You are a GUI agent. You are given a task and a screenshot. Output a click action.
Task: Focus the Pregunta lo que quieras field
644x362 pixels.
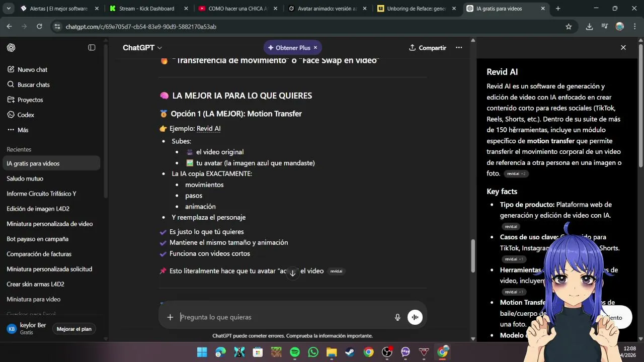pos(284,317)
